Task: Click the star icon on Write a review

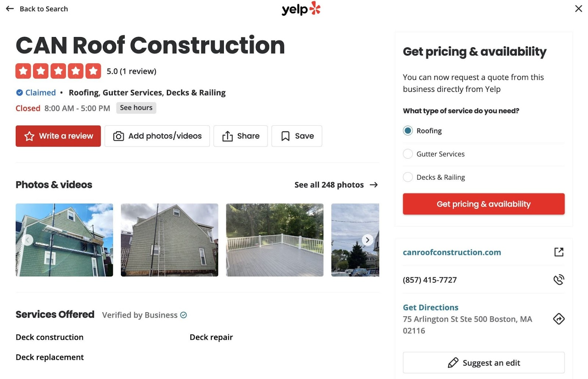Action: 29,136
